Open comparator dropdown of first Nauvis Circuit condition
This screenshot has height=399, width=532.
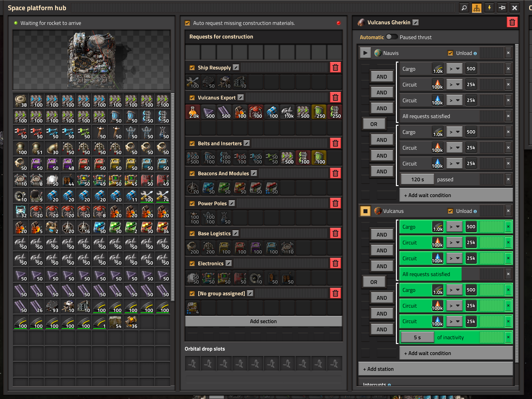[x=455, y=84]
